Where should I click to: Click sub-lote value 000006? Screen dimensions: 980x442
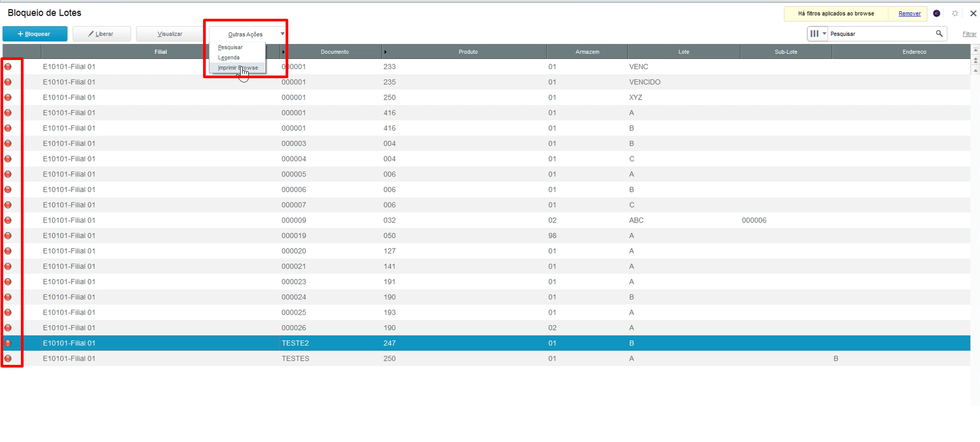point(754,220)
